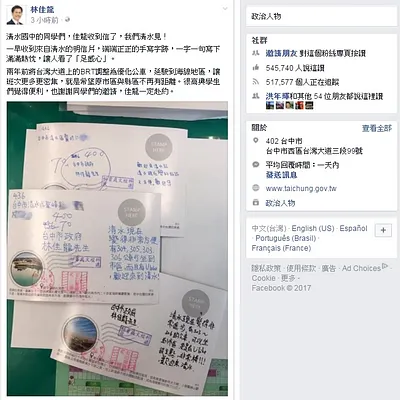Click the globe website icon
Image resolution: width=400 pixels, height=400 pixels.
click(x=256, y=188)
